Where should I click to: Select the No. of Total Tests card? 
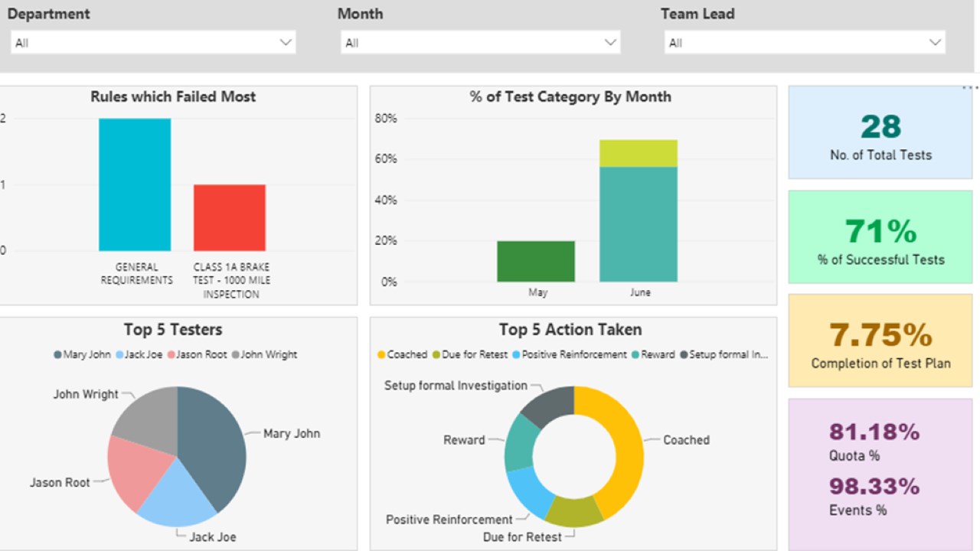880,132
